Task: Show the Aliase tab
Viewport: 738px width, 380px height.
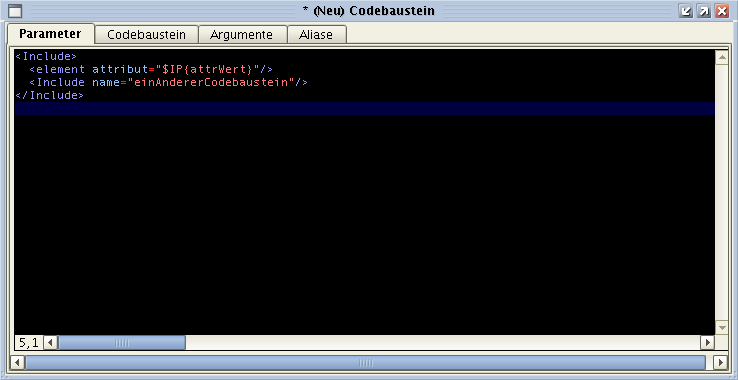Action: coord(316,34)
